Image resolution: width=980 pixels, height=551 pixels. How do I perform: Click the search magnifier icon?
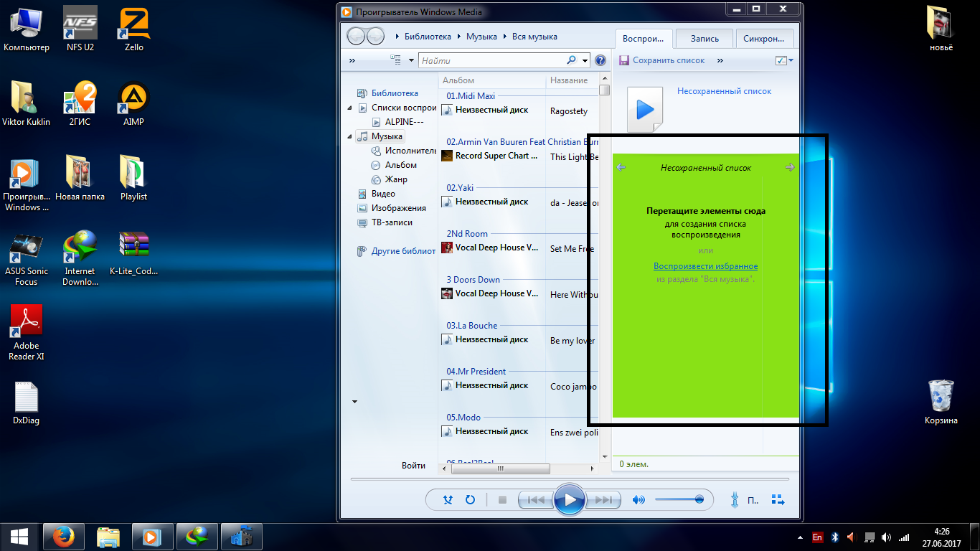click(x=572, y=61)
